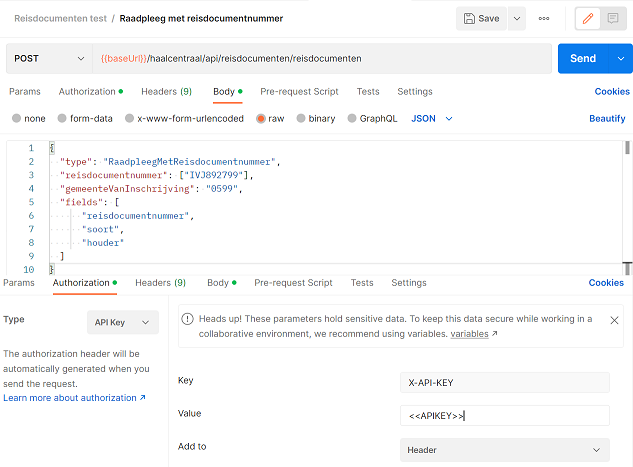Open the Save options dropdown arrow

(x=517, y=19)
